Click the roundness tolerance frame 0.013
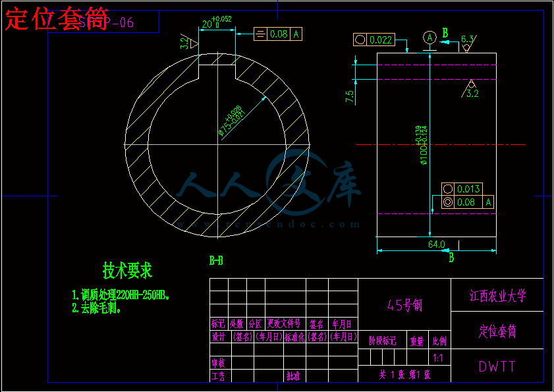 point(462,189)
